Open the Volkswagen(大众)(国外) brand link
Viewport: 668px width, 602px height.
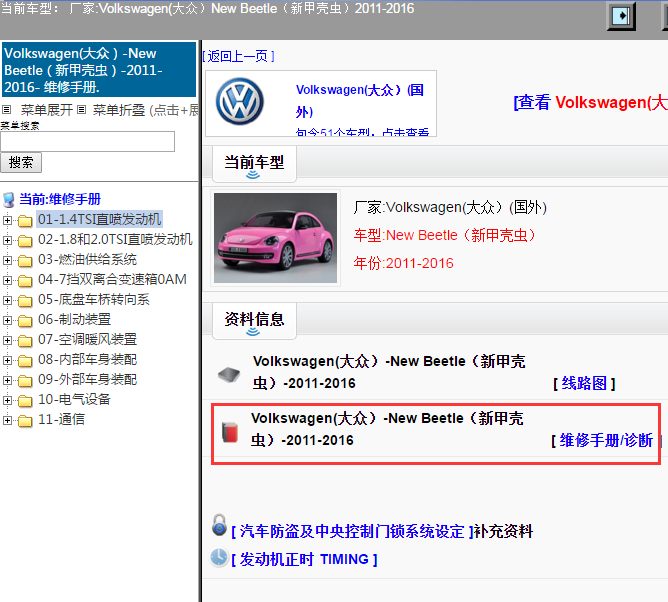(360, 101)
